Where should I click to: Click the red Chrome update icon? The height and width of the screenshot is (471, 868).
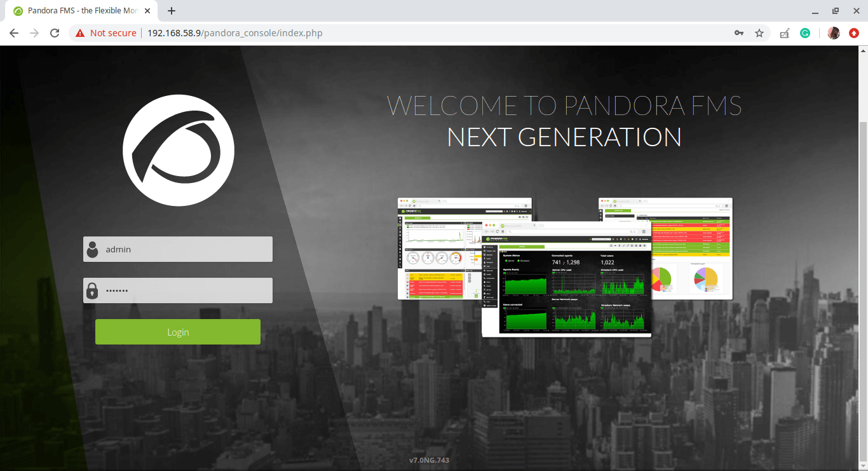click(854, 33)
